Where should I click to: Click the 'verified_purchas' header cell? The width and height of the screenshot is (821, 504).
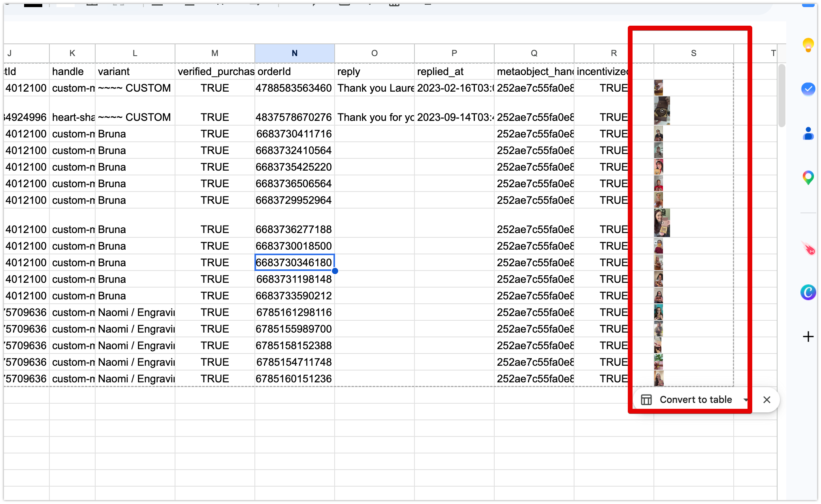[215, 71]
